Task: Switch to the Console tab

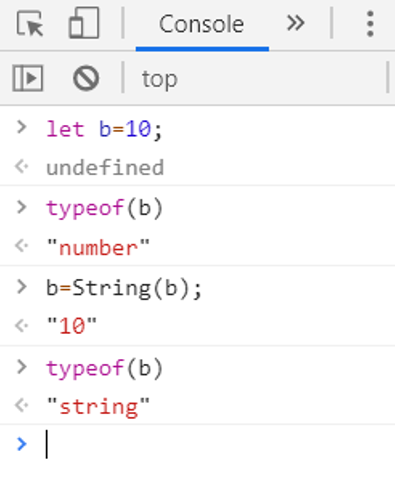Action: pyautogui.click(x=202, y=24)
